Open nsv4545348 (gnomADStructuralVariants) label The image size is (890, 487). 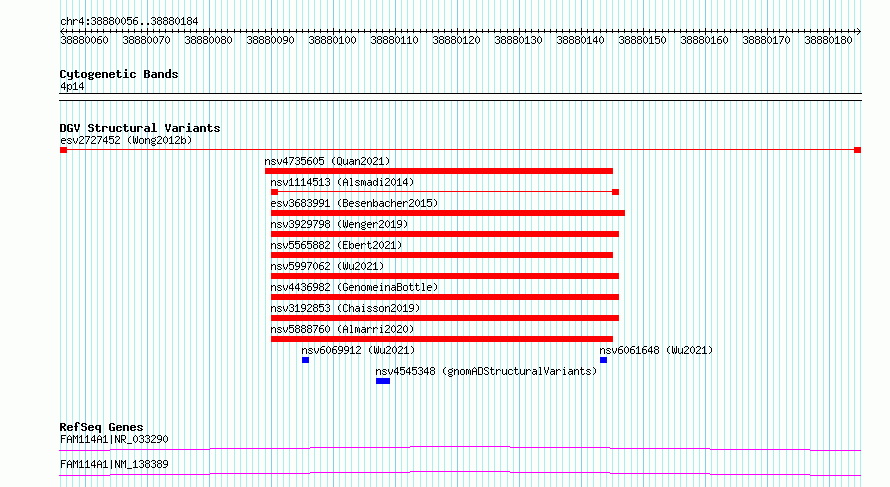tap(486, 371)
